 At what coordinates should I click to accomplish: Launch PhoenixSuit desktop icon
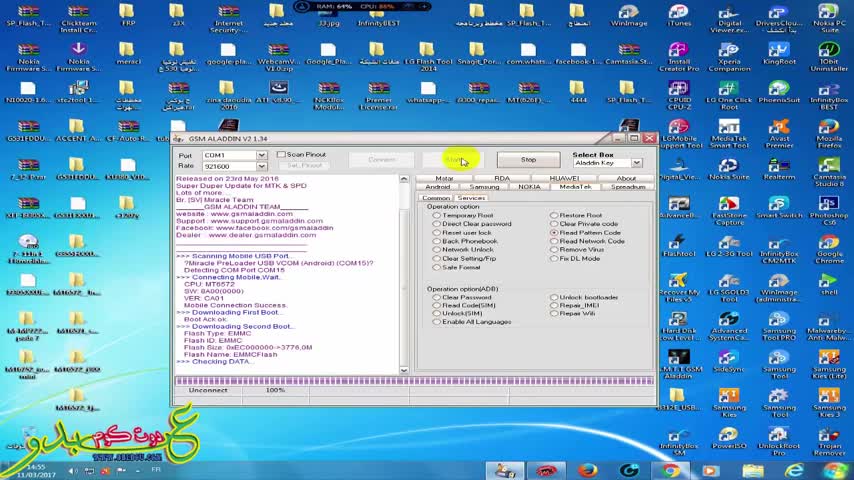(779, 92)
